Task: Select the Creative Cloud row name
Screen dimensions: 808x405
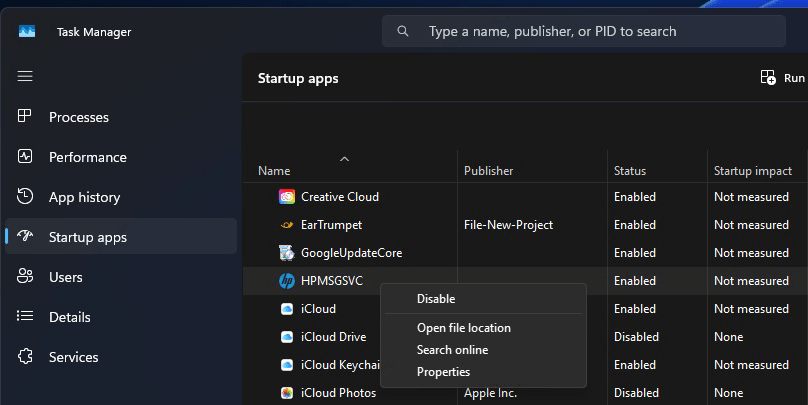Action: click(x=340, y=197)
